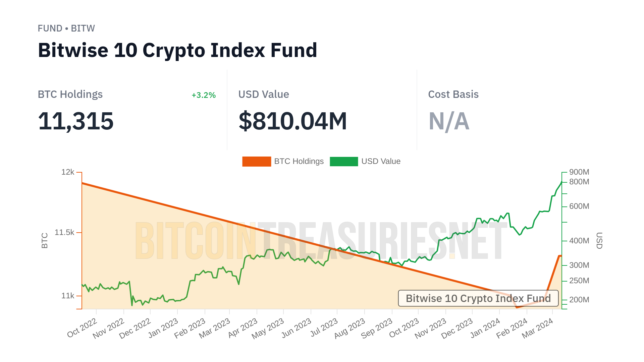Click the 11.5k BTC axis tick label

(64, 232)
